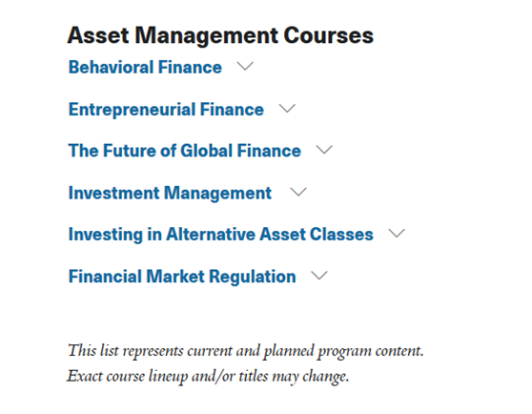Select The Future of Global Finance title
The height and width of the screenshot is (414, 532).
pyautogui.click(x=185, y=151)
